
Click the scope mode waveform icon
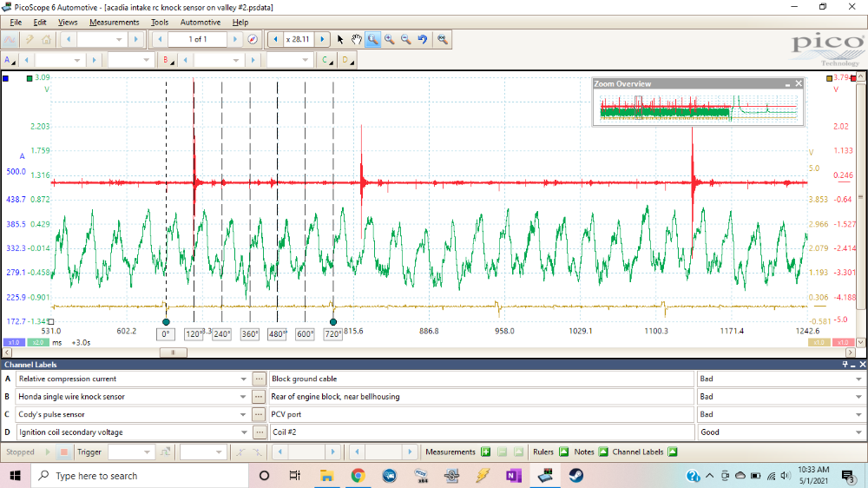tap(10, 39)
